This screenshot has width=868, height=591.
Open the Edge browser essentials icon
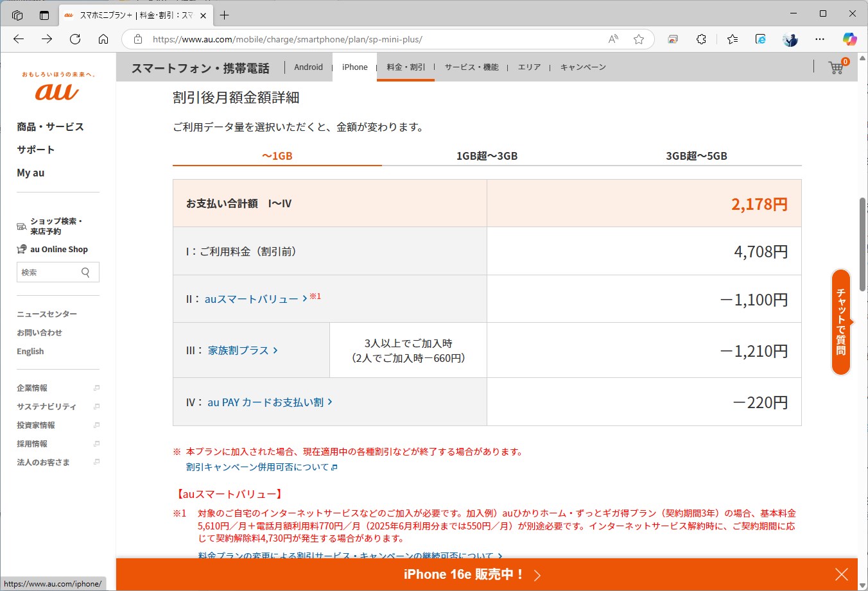761,39
